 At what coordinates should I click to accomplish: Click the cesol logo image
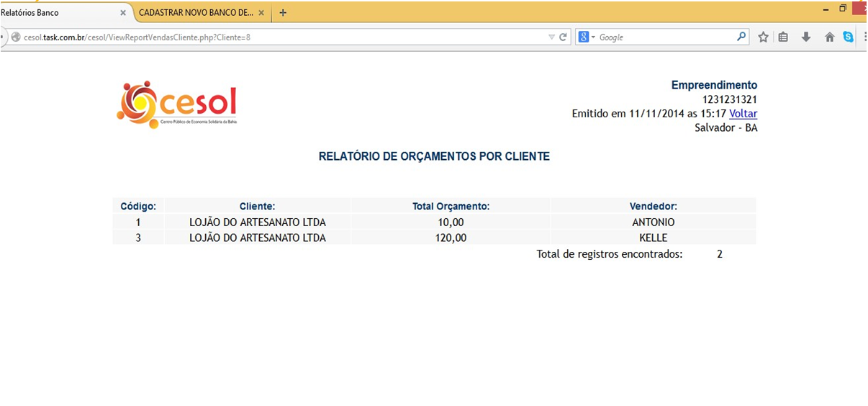(176, 105)
